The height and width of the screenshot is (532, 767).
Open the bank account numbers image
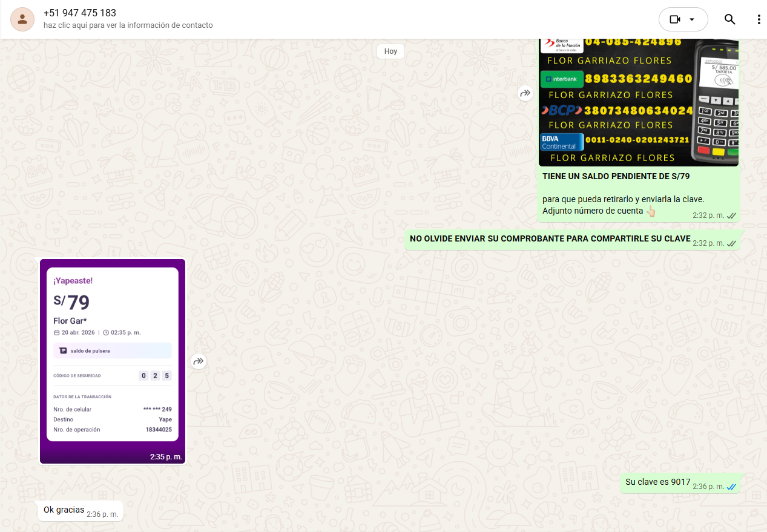pyautogui.click(x=638, y=102)
